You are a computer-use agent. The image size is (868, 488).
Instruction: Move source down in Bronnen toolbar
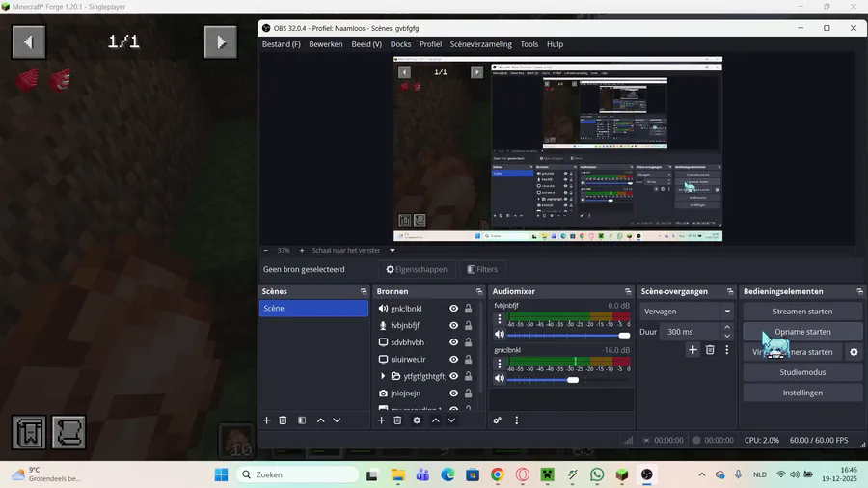click(x=451, y=420)
